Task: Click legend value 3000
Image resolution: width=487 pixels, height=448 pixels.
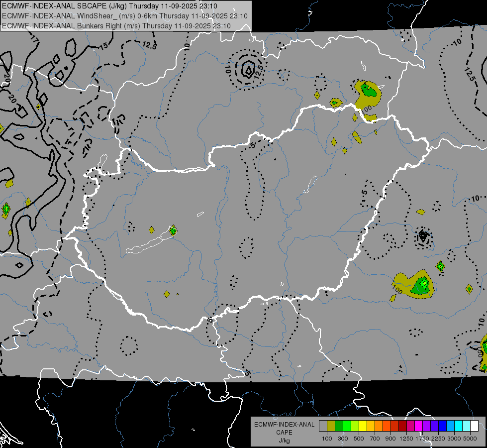Action: (454, 439)
